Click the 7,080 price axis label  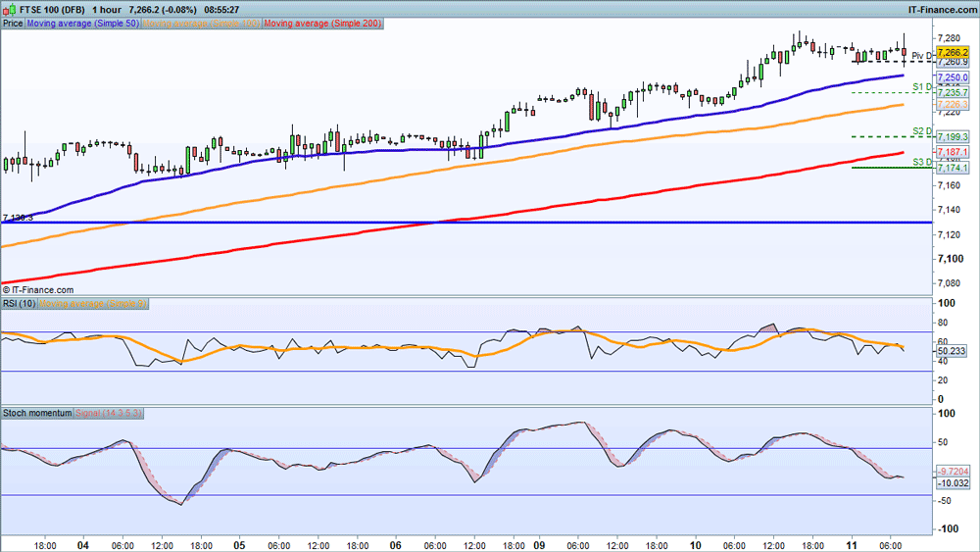coord(949,283)
